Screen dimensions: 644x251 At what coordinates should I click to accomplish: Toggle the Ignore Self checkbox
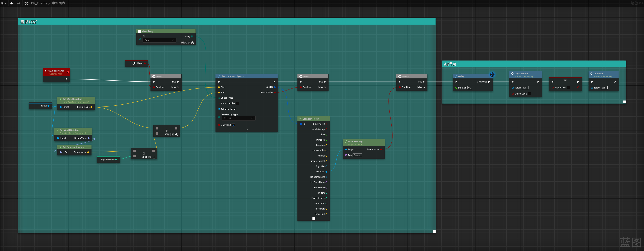233,125
